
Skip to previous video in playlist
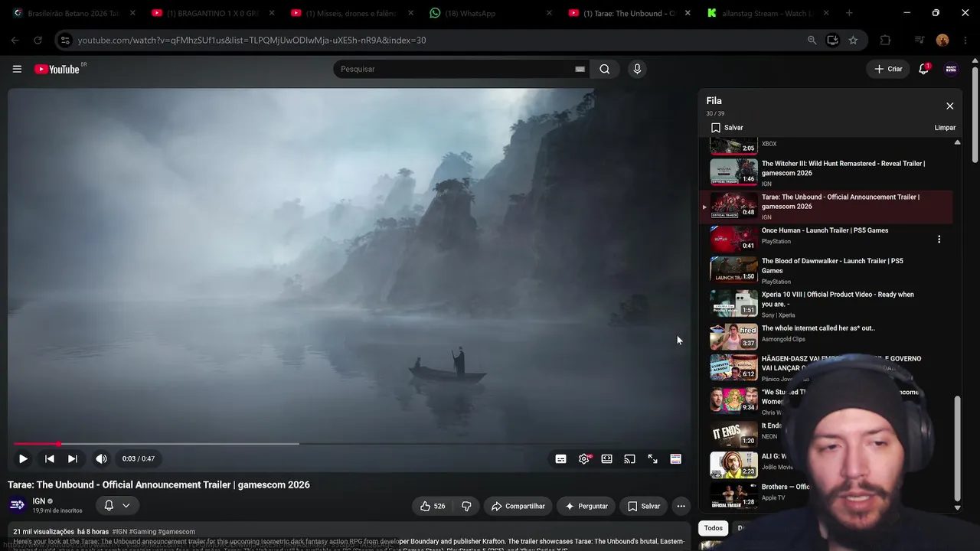coord(49,459)
